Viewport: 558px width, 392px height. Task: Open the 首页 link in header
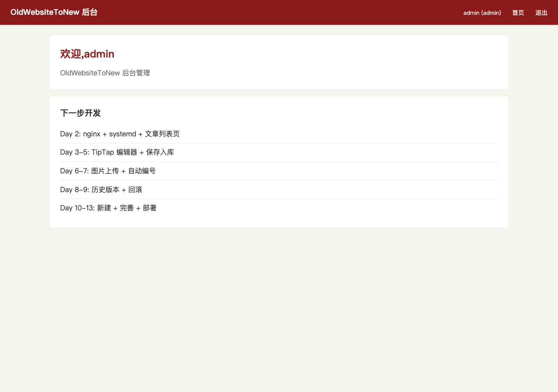pos(518,13)
